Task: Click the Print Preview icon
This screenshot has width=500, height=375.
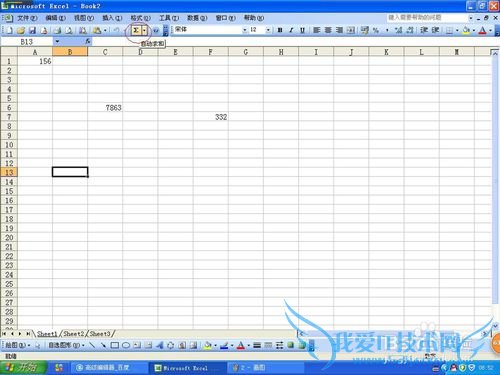Action: [69, 30]
